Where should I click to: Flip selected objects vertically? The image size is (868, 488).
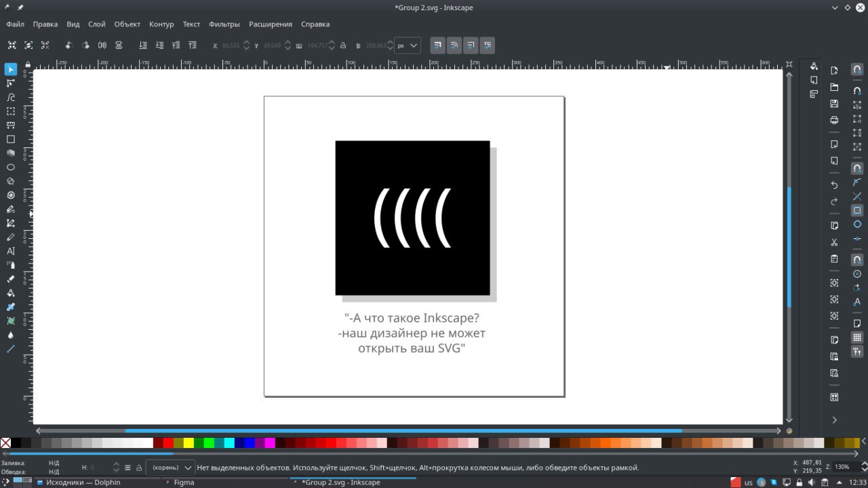[119, 45]
